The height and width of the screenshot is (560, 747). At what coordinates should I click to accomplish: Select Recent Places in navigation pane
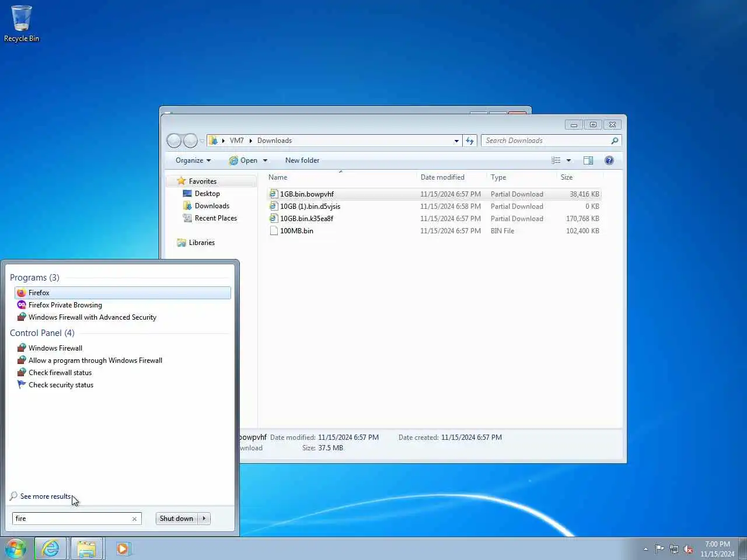pos(215,218)
